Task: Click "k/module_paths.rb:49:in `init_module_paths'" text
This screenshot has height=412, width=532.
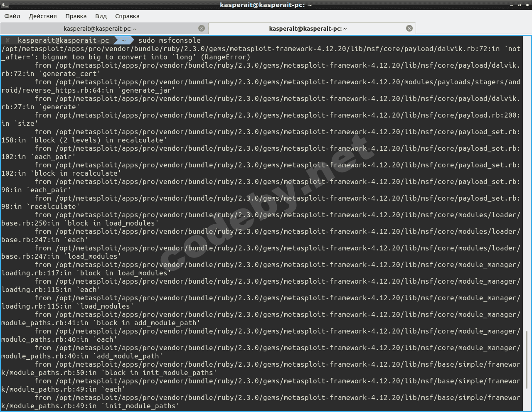Action: [90, 406]
